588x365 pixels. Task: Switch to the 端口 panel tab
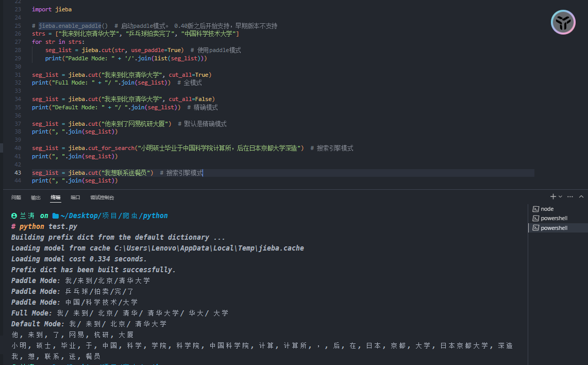coord(75,197)
